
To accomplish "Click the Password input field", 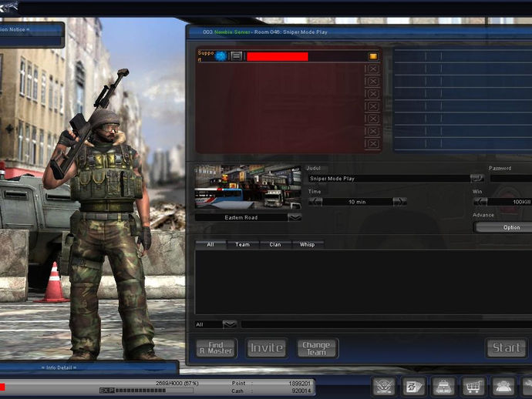I will [x=511, y=178].
